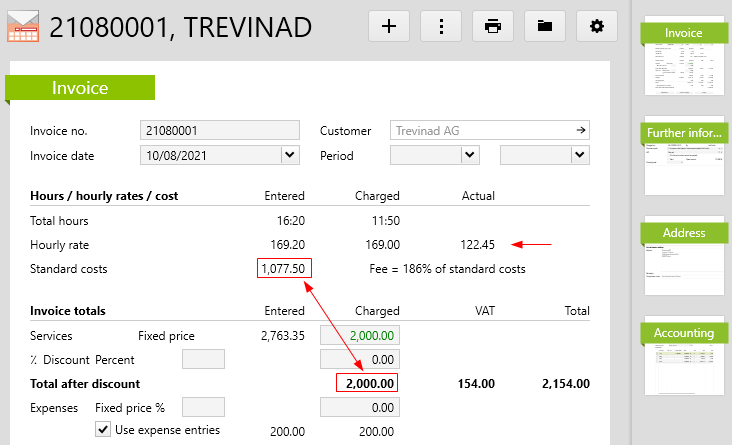Open the second Period dropdown

click(x=579, y=155)
